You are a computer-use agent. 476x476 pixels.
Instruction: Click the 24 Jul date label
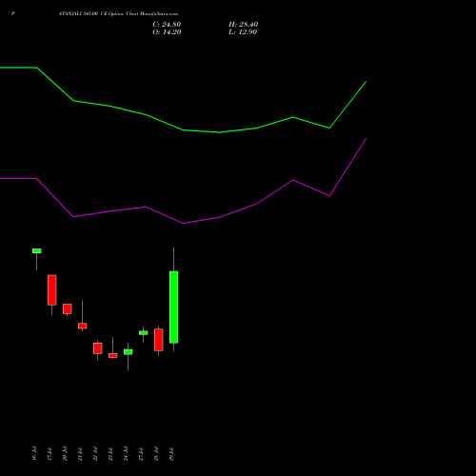(126, 453)
